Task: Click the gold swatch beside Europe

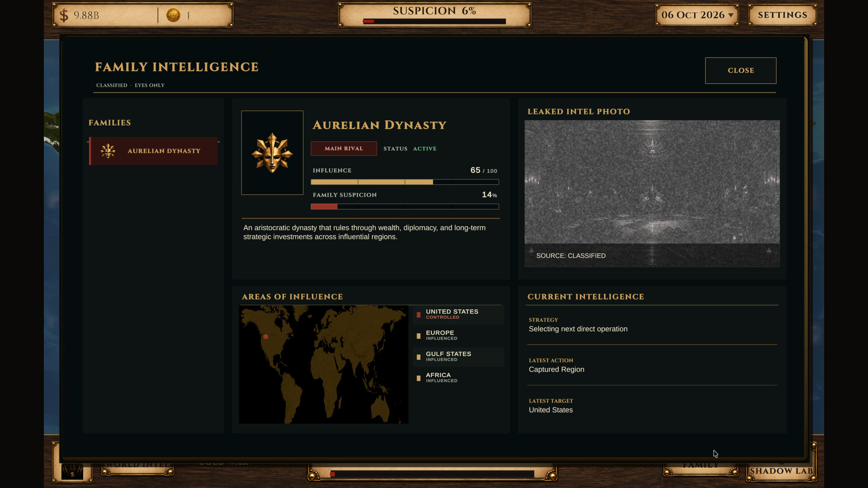Action: tap(419, 336)
